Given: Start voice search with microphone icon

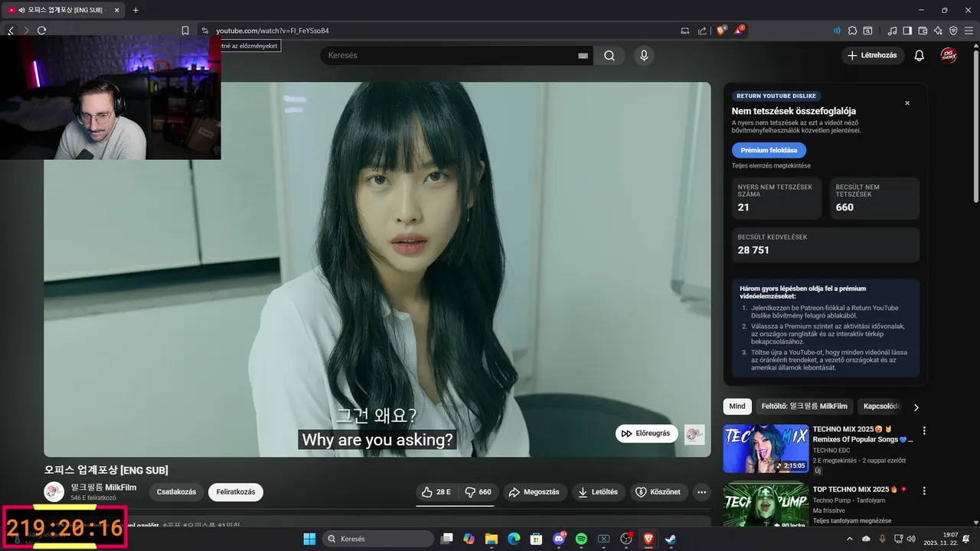Looking at the screenshot, I should tap(644, 55).
